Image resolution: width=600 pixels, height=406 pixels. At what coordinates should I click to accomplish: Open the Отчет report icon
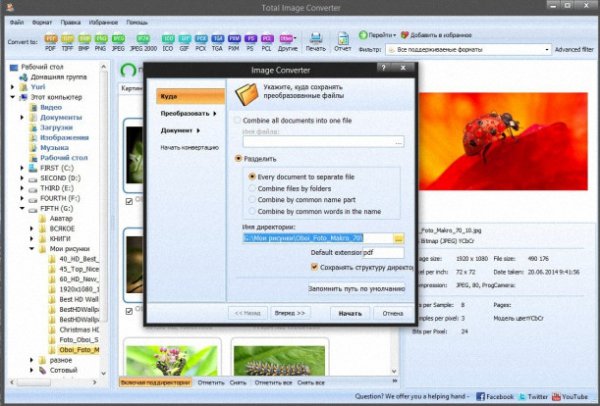[343, 42]
